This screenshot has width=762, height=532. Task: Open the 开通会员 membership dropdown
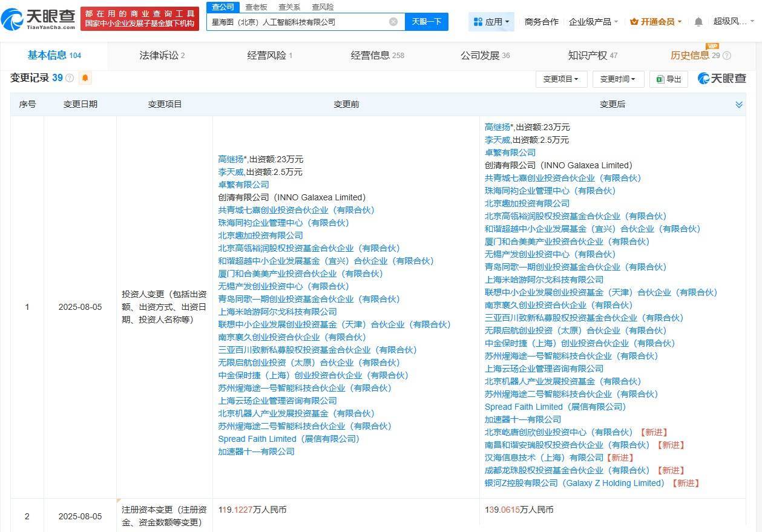point(655,22)
